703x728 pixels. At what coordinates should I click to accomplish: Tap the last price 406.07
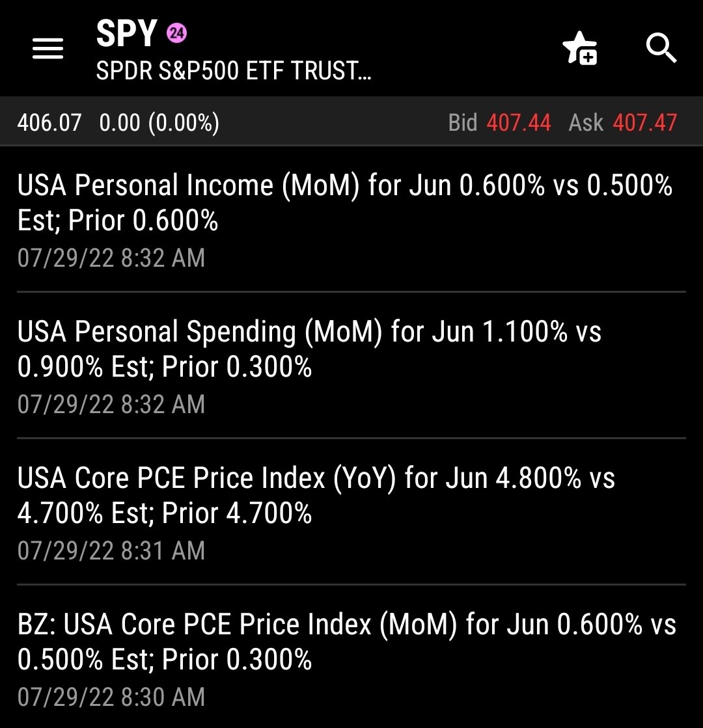[x=49, y=122]
